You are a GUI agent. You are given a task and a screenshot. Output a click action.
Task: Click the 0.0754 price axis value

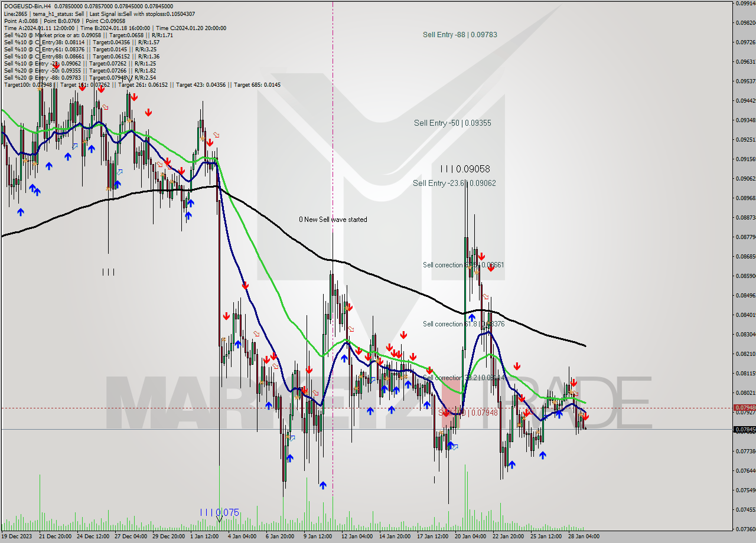point(745,490)
